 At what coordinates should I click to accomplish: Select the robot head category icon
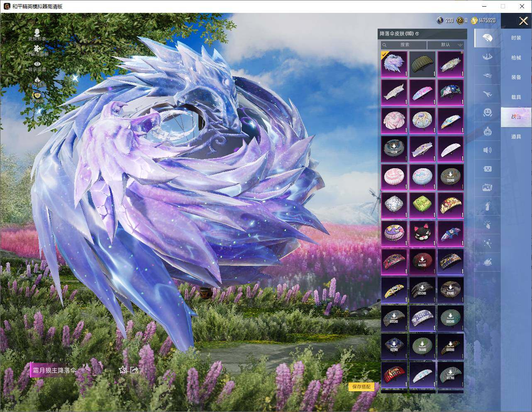click(x=487, y=131)
